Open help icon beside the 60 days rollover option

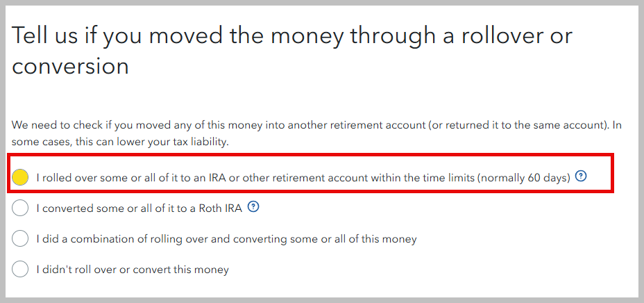[581, 177]
